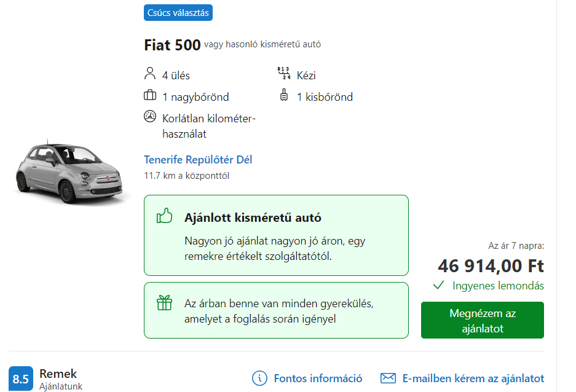This screenshot has height=392, width=576.
Task: Click the Csúcs választás badge
Action: pyautogui.click(x=178, y=12)
